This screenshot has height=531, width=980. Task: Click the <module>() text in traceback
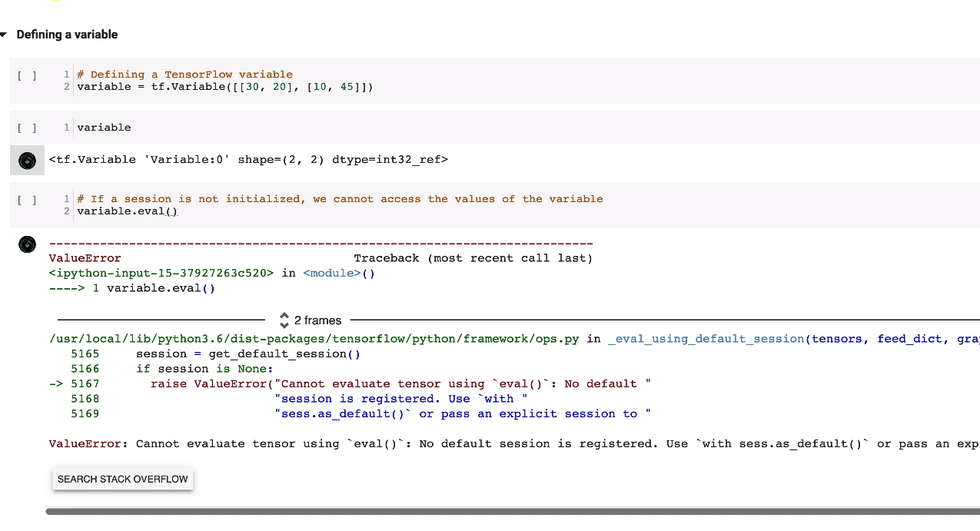(x=339, y=273)
